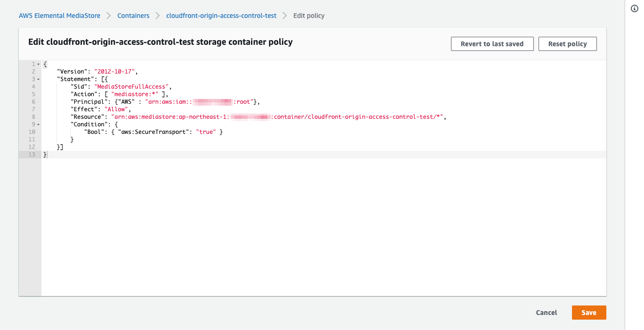Click line number 13 in the gutter
The image size is (644, 330).
coord(32,155)
